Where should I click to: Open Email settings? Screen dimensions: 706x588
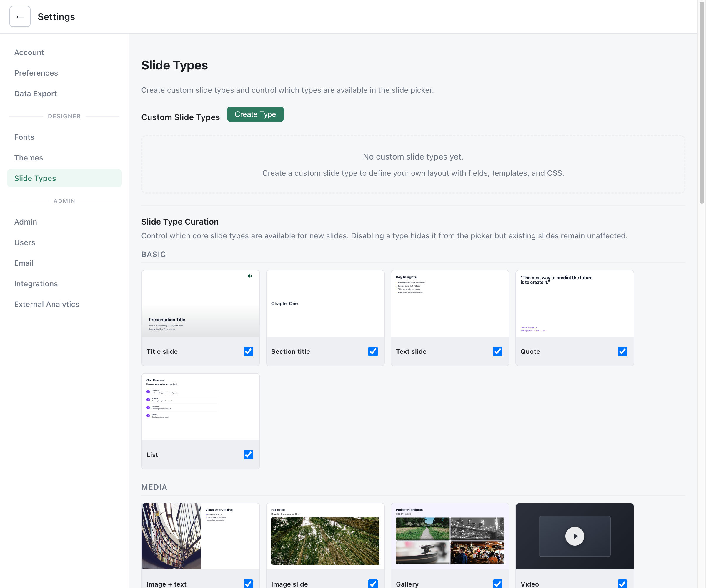tap(64, 263)
